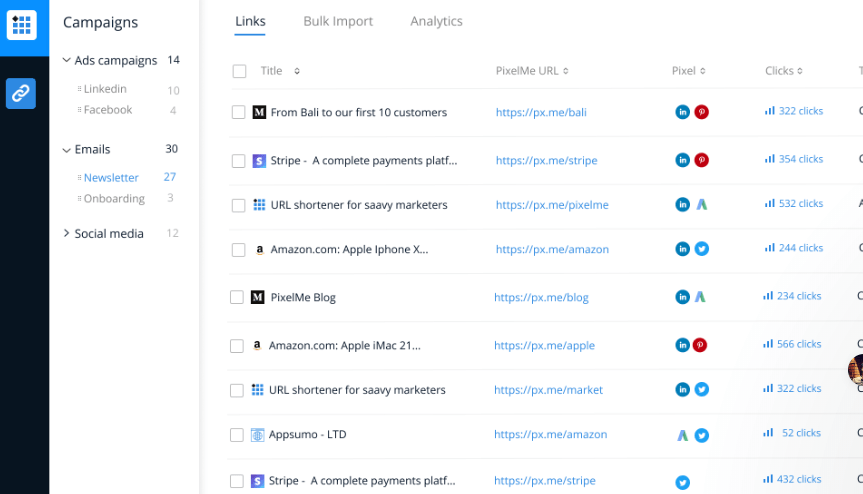Open the https://px.me/bali link
863x494 pixels.
click(541, 112)
